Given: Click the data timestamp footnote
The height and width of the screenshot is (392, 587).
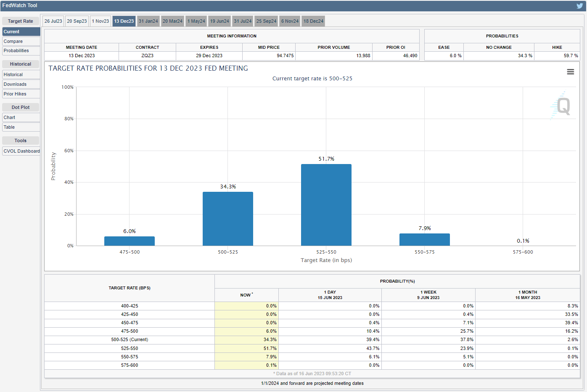Looking at the screenshot, I should (312, 373).
